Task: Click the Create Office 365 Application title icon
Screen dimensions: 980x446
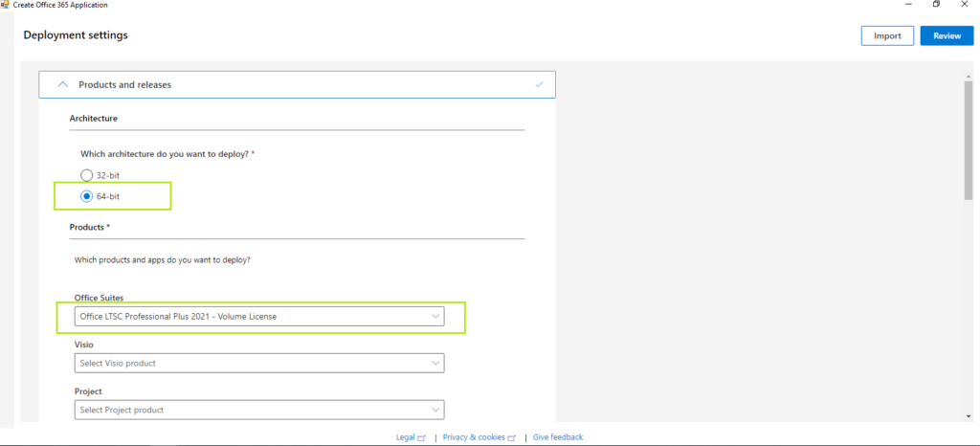Action: [5, 5]
